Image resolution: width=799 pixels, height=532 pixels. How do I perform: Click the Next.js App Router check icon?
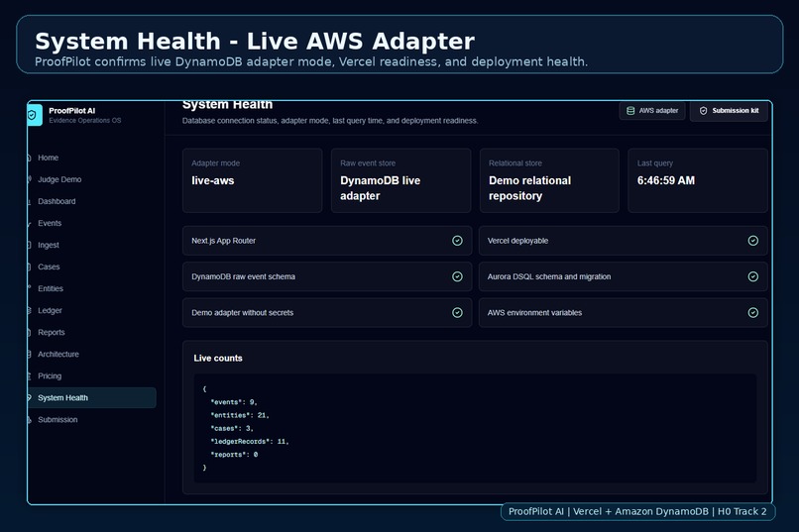(x=457, y=241)
